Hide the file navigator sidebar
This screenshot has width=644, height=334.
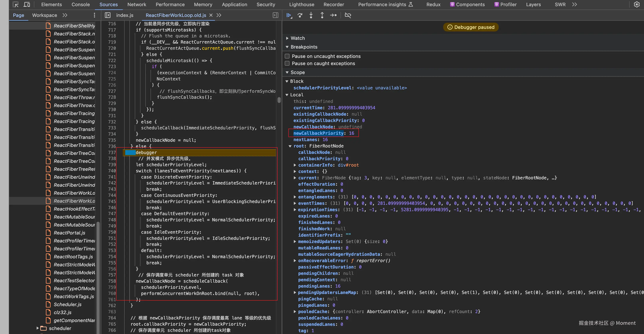[x=107, y=15]
